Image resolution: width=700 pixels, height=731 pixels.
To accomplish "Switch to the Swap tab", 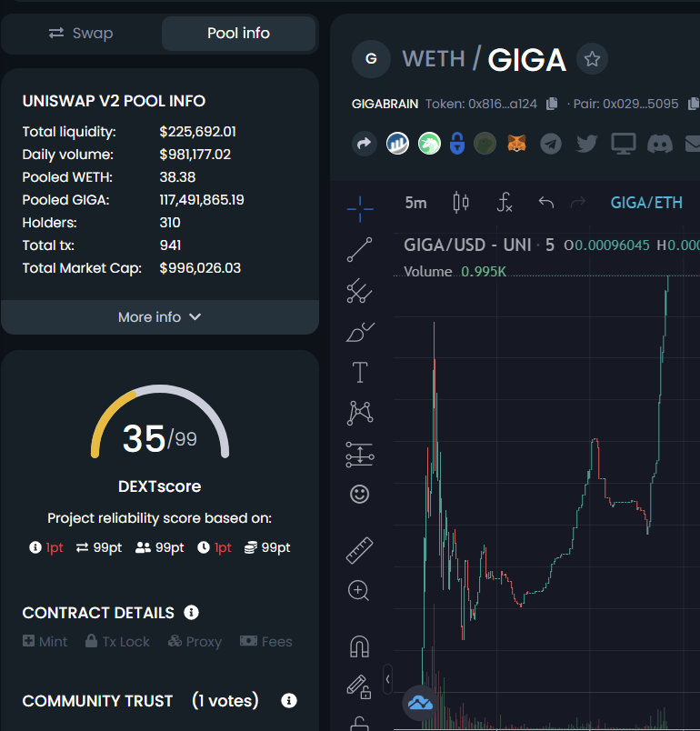I will 81,34.
